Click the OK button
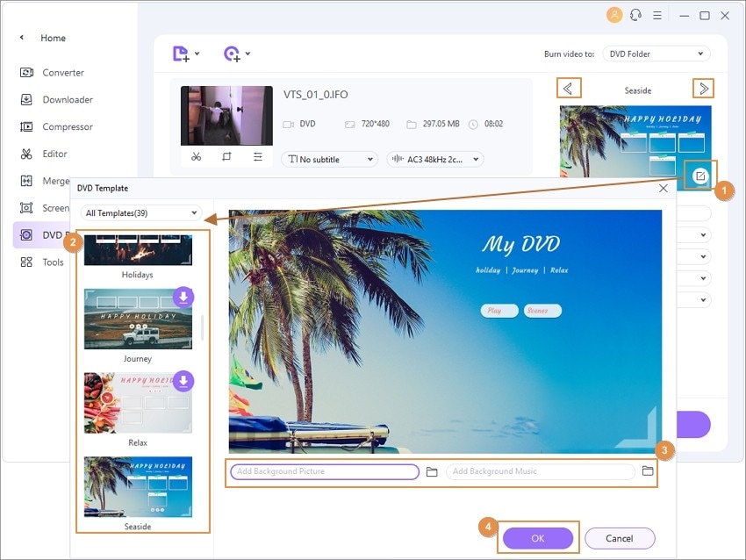 tap(538, 538)
